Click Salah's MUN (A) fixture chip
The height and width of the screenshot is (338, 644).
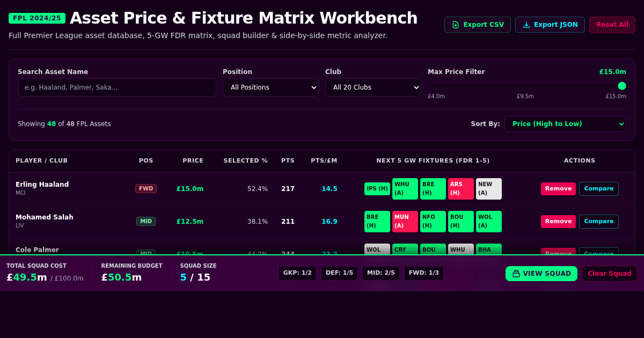(405, 222)
